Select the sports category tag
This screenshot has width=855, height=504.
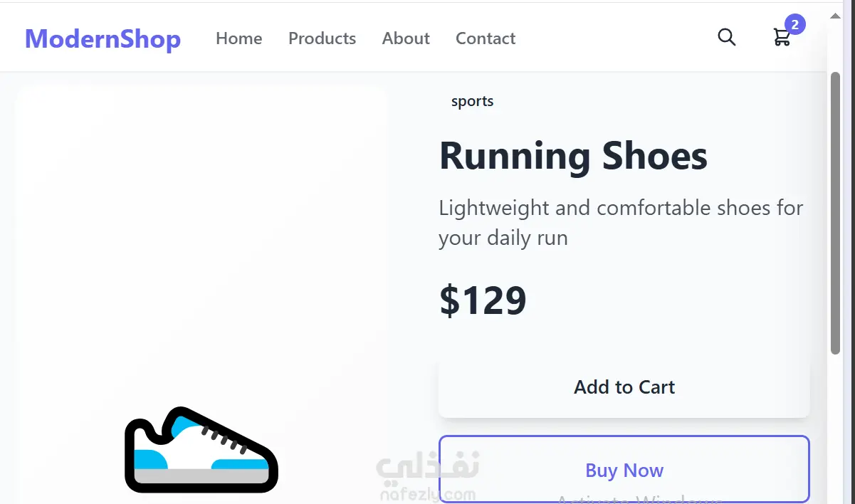[472, 101]
